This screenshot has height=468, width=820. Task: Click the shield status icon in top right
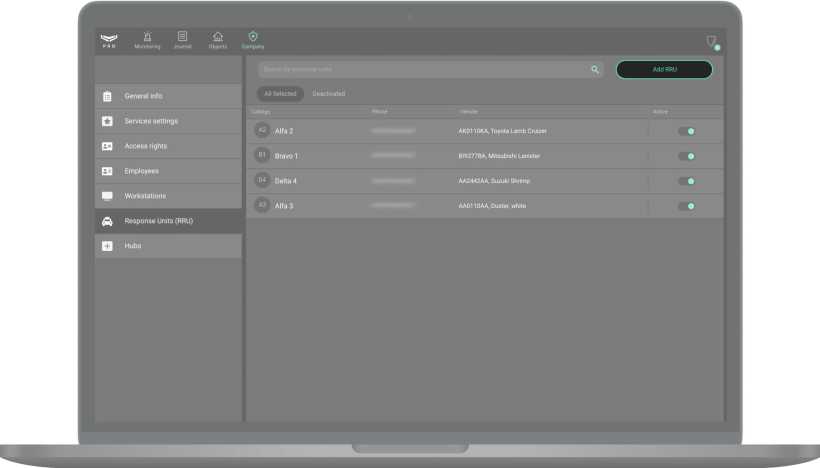pos(712,42)
